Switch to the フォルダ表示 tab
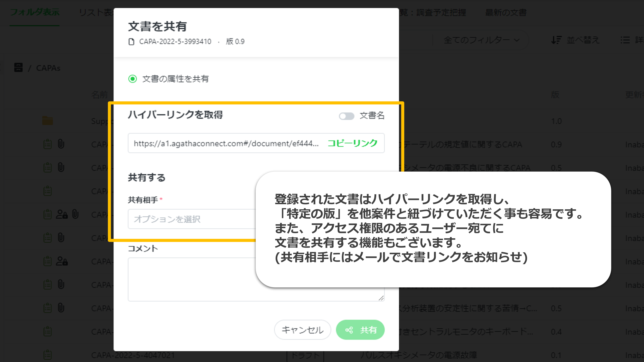The image size is (644, 362). [x=35, y=12]
